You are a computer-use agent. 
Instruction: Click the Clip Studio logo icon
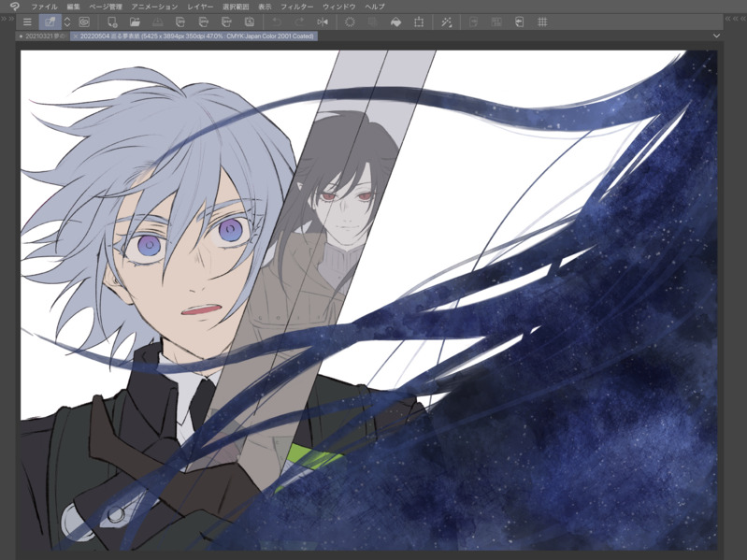[14, 6]
